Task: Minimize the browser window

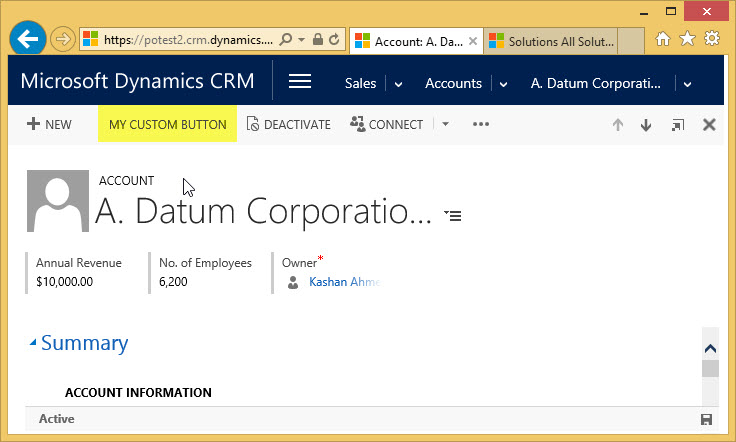Action: tap(644, 13)
